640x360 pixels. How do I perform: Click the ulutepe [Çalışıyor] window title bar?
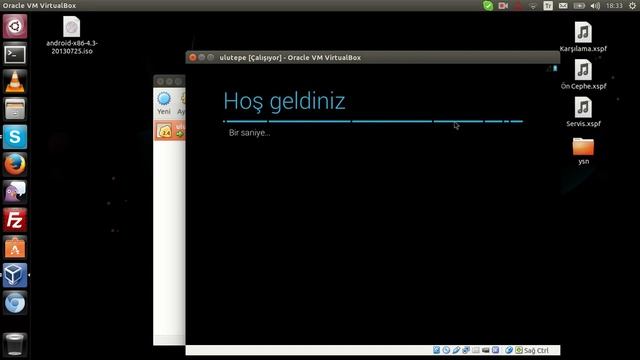tap(373, 58)
